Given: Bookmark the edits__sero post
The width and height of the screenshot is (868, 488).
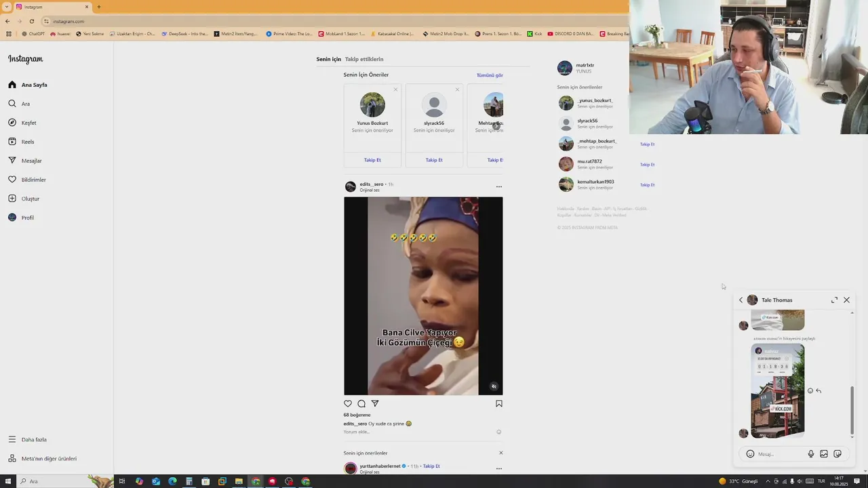Looking at the screenshot, I should (498, 403).
